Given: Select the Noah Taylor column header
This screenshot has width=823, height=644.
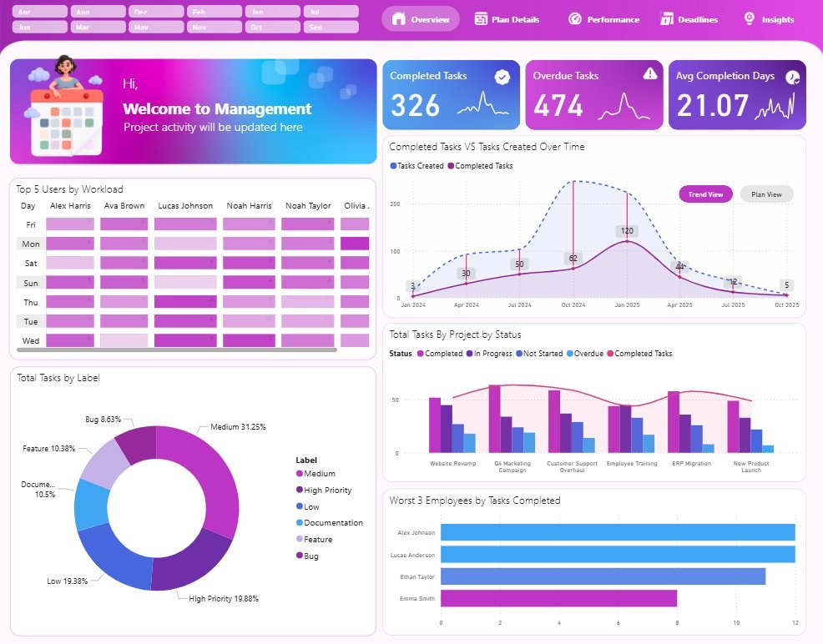Looking at the screenshot, I should point(308,205).
